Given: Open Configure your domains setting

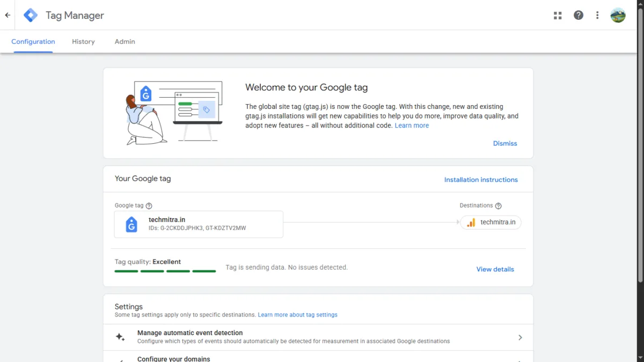Looking at the screenshot, I should pos(318,357).
